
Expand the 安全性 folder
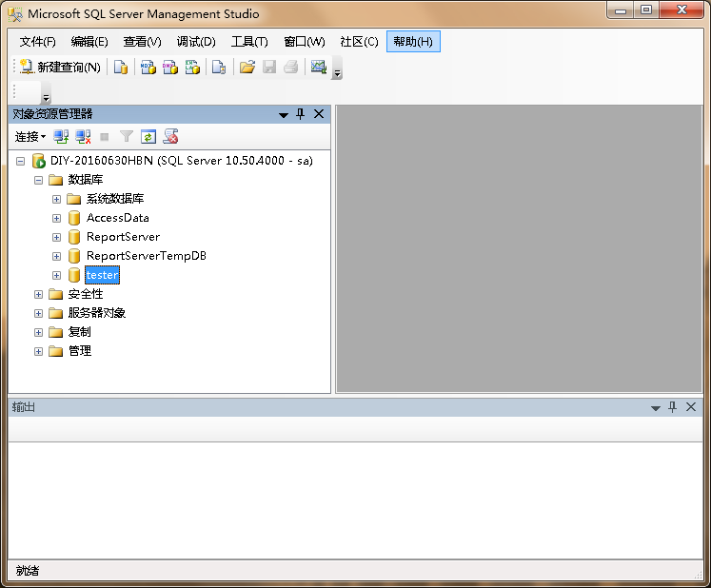38,294
